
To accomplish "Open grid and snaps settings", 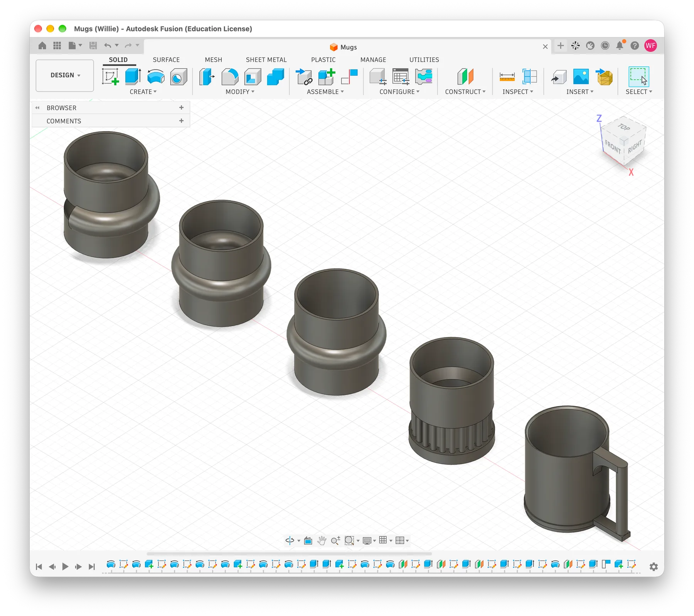I will (383, 540).
